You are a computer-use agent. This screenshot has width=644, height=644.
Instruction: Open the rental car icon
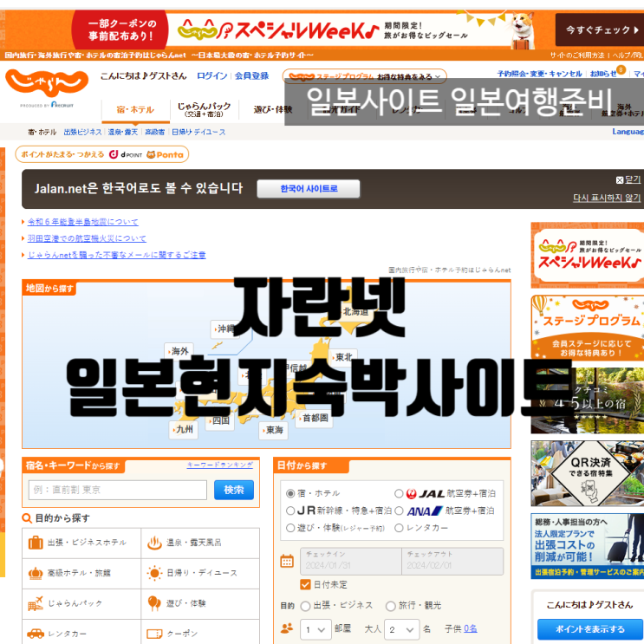click(36, 634)
